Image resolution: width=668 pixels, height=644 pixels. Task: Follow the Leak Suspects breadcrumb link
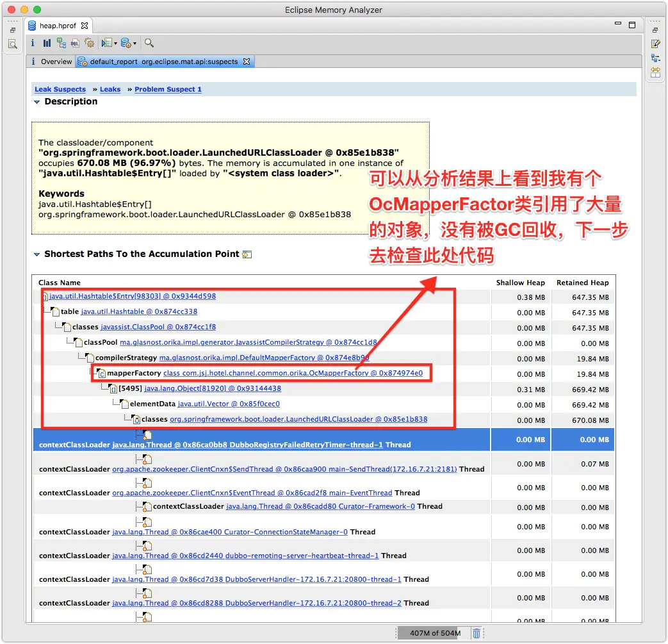(x=60, y=89)
